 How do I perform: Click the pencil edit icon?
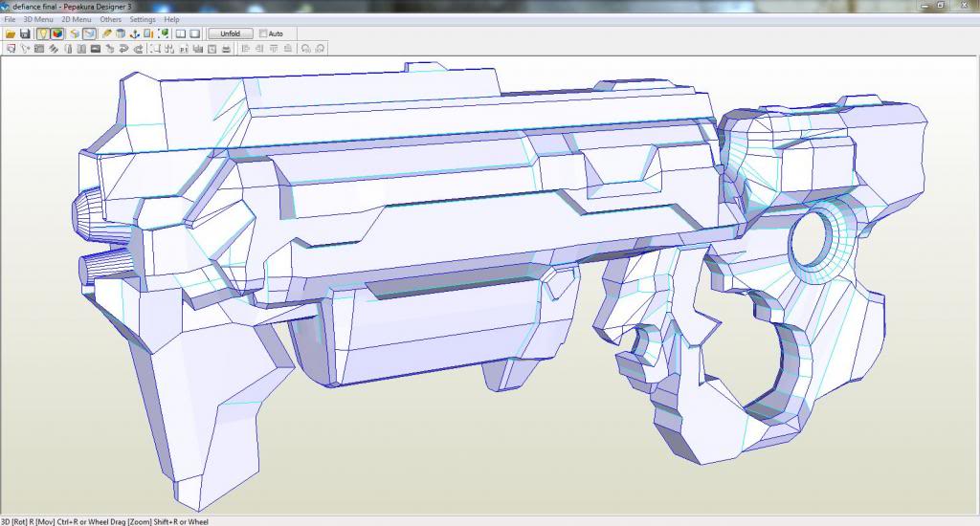coord(107,33)
